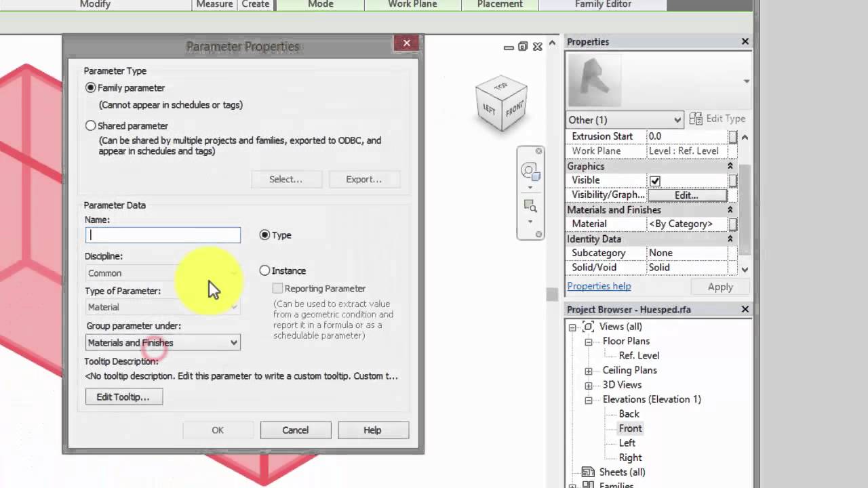Open the Properties help link
The width and height of the screenshot is (868, 488).
(599, 286)
